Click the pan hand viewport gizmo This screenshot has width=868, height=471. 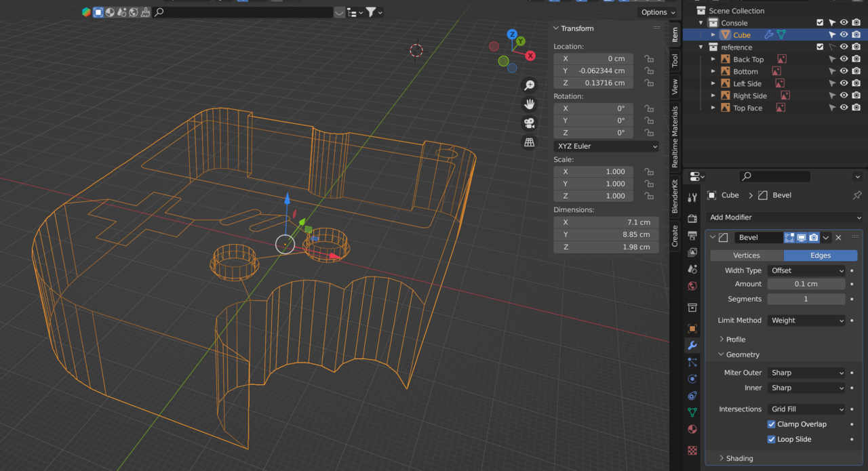[x=530, y=104]
